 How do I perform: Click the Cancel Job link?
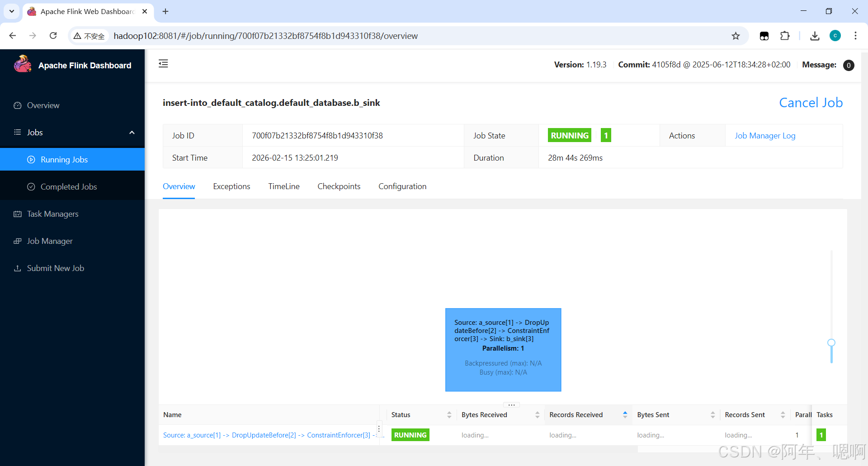pos(811,103)
